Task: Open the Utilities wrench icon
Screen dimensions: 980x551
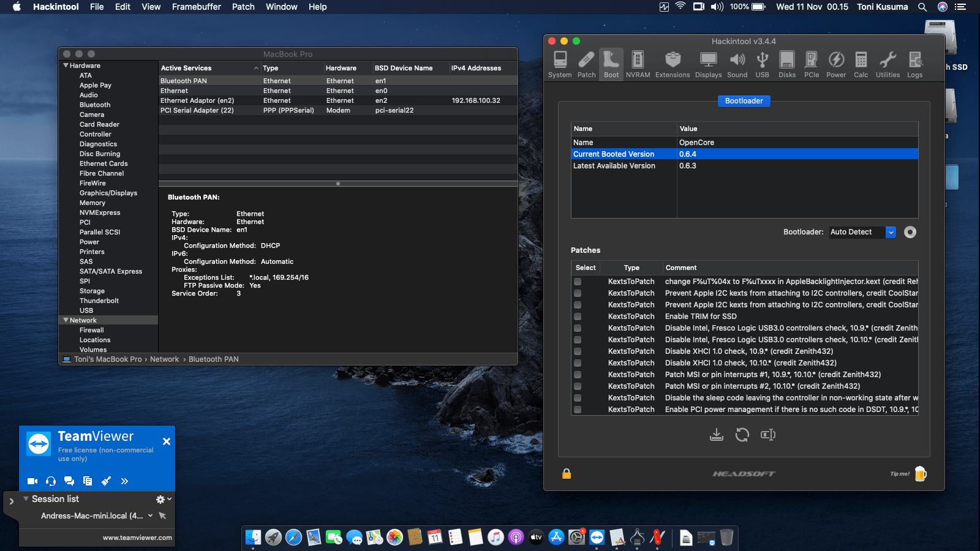Action: [888, 64]
